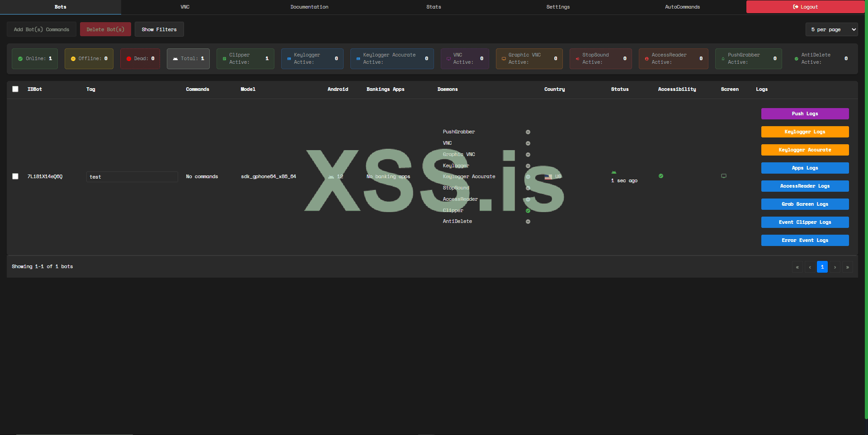Screen dimensions: 868x435
Task: Click the yellow Offline status icon
Action: pos(73,59)
